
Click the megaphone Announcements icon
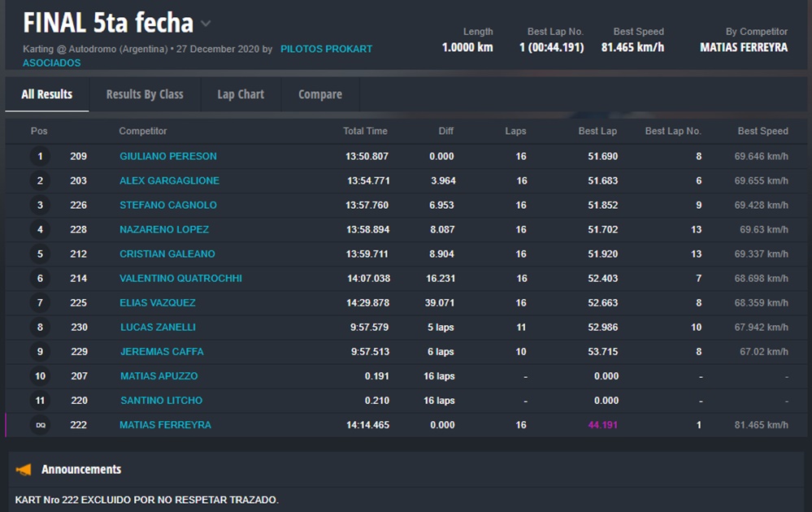(24, 470)
